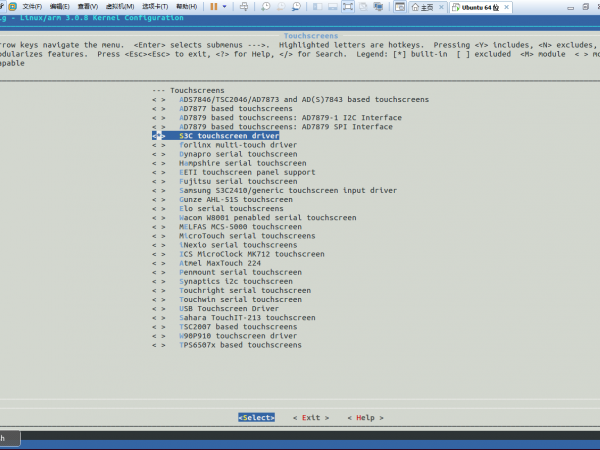Open the dropdown arrow next to pause
Image resolution: width=600 pixels, height=450 pixels.
tap(226, 6)
